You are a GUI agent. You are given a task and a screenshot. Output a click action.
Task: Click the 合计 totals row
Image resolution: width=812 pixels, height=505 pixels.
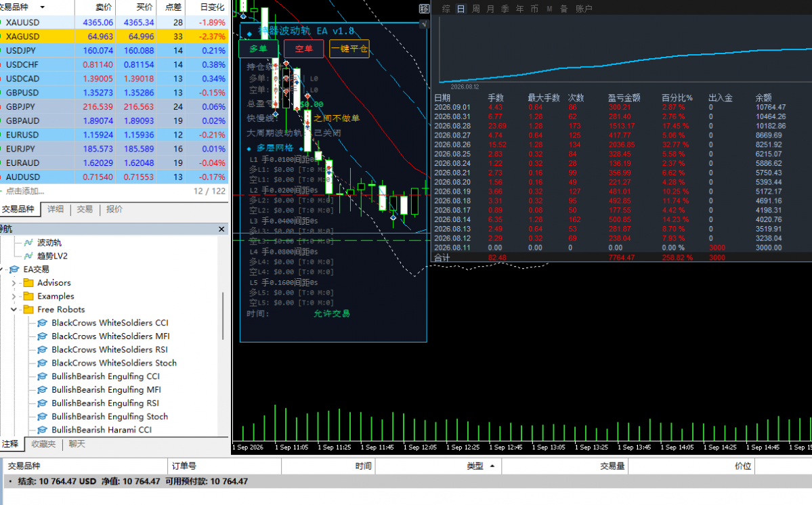(622, 257)
